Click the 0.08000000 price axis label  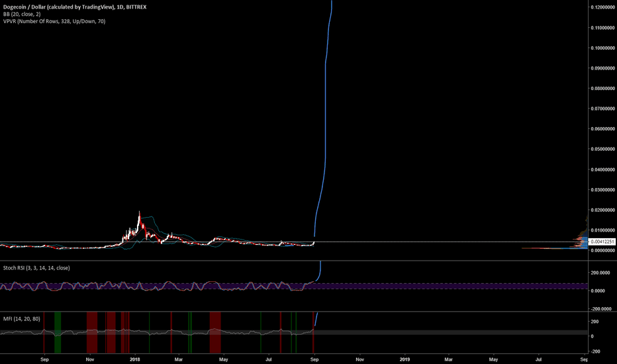(602, 89)
